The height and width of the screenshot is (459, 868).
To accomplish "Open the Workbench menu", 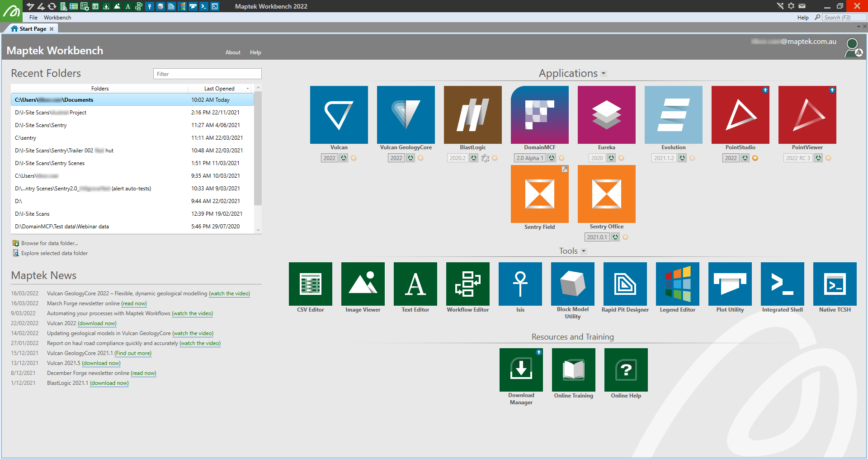I will [57, 18].
